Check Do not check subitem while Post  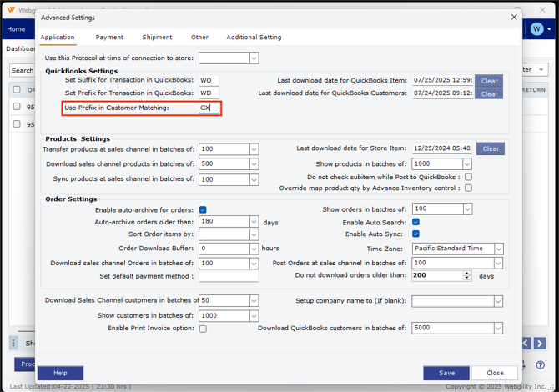click(x=468, y=177)
